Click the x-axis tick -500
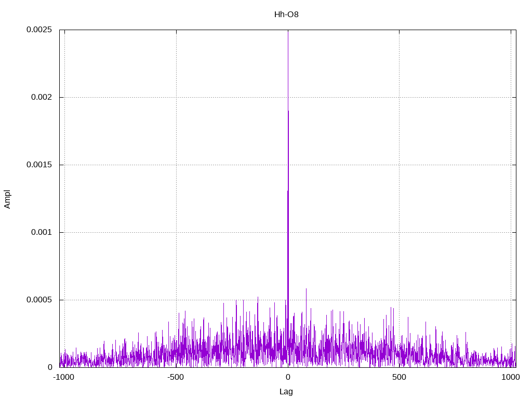 click(176, 377)
